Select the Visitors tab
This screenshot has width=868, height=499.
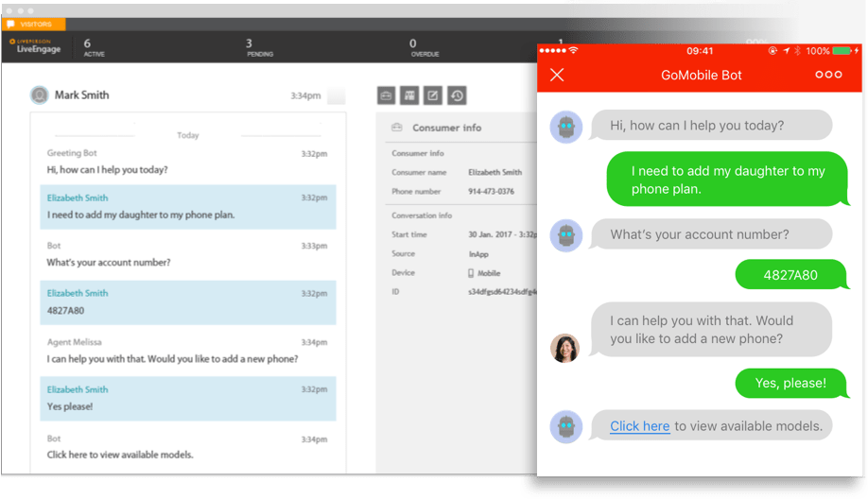point(34,24)
